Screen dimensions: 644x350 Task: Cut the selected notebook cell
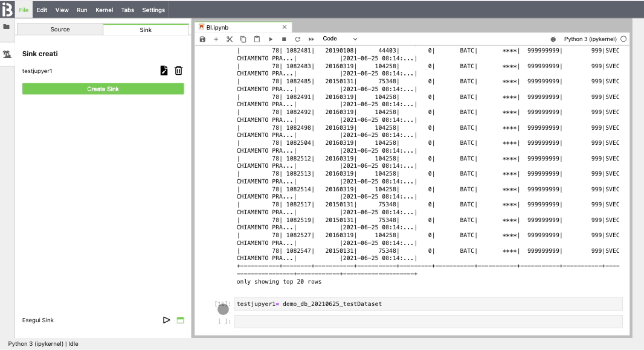click(228, 39)
